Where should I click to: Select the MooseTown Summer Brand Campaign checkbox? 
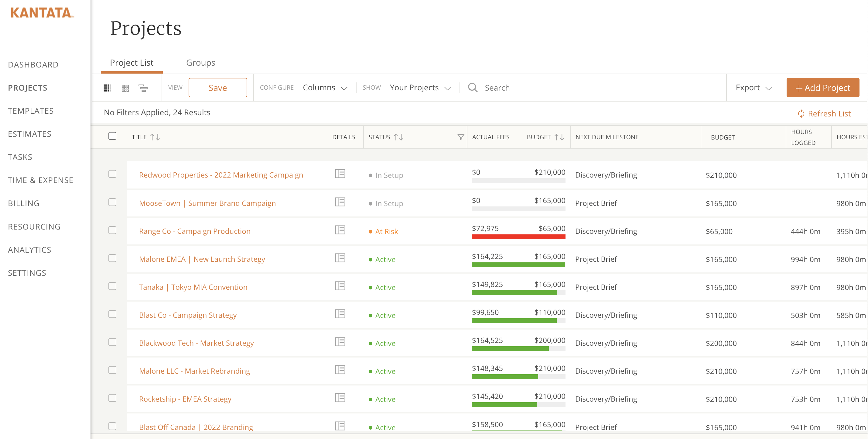click(x=112, y=202)
